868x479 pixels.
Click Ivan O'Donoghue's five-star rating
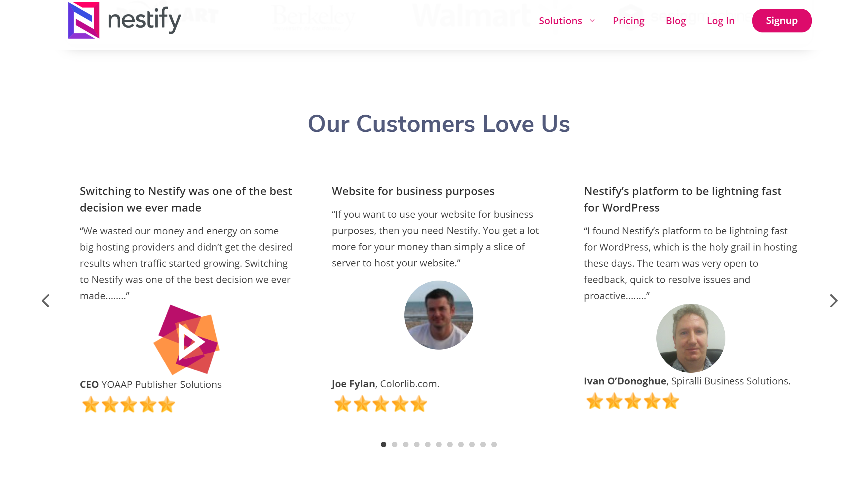(633, 401)
